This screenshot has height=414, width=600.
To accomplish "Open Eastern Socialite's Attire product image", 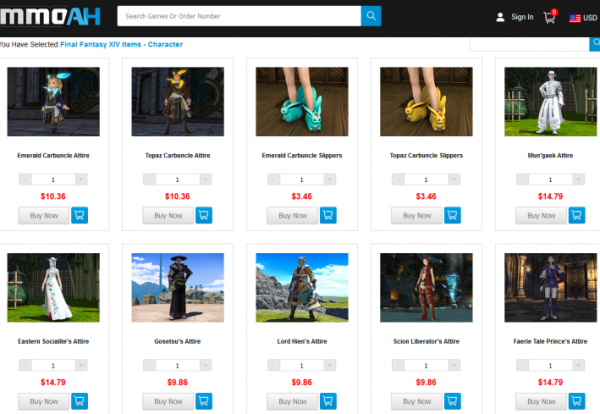I will click(x=53, y=287).
